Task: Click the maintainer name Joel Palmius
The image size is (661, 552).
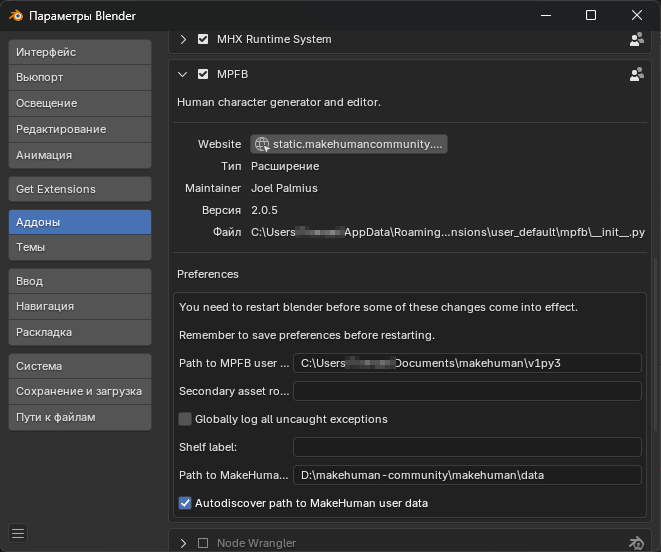Action: point(284,188)
